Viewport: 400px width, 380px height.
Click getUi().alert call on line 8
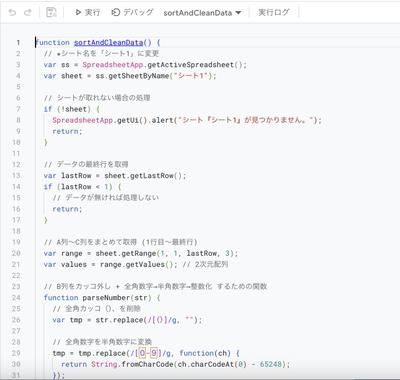coord(145,120)
